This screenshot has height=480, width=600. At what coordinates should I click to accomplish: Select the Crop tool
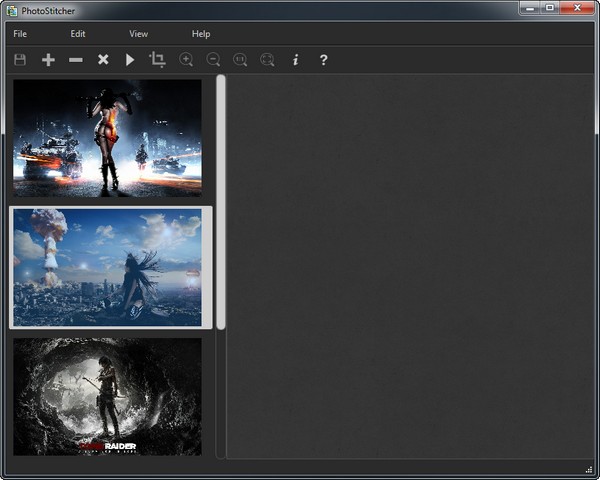tap(157, 60)
